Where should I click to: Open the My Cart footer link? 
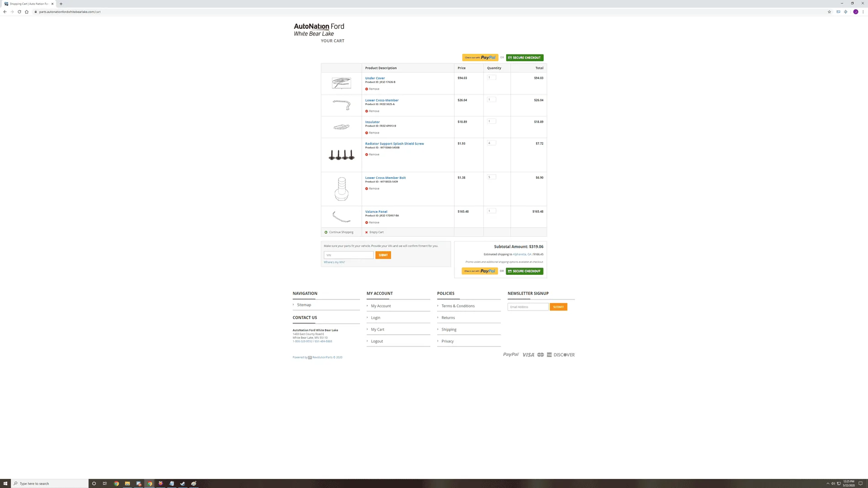(x=377, y=330)
